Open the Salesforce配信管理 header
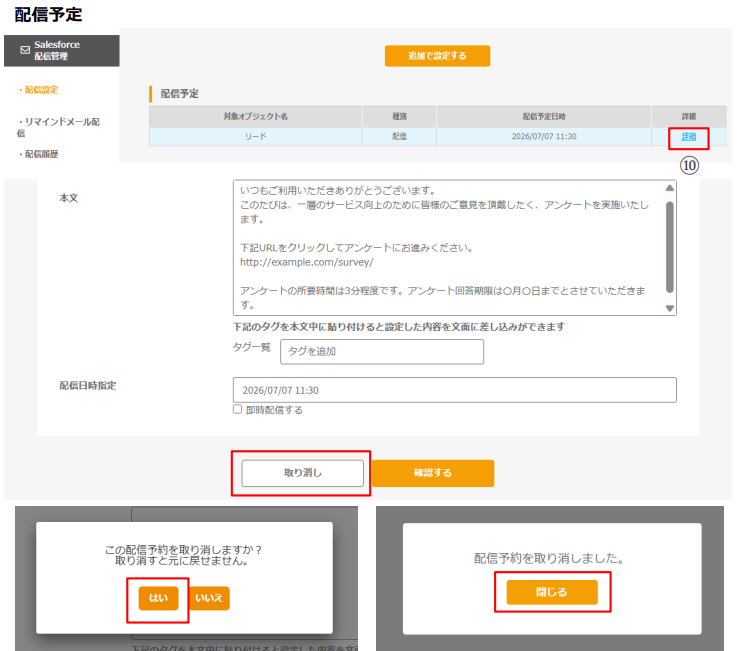The height and width of the screenshot is (651, 739). pos(62,50)
